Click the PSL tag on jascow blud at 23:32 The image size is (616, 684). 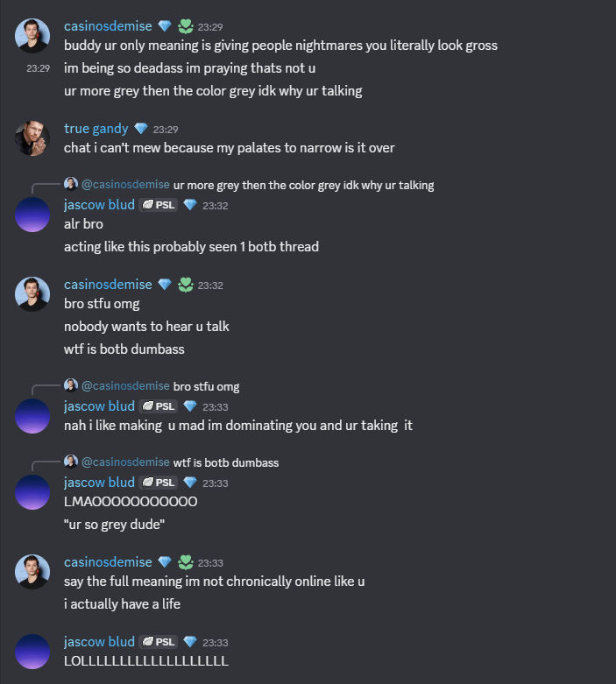(x=159, y=205)
